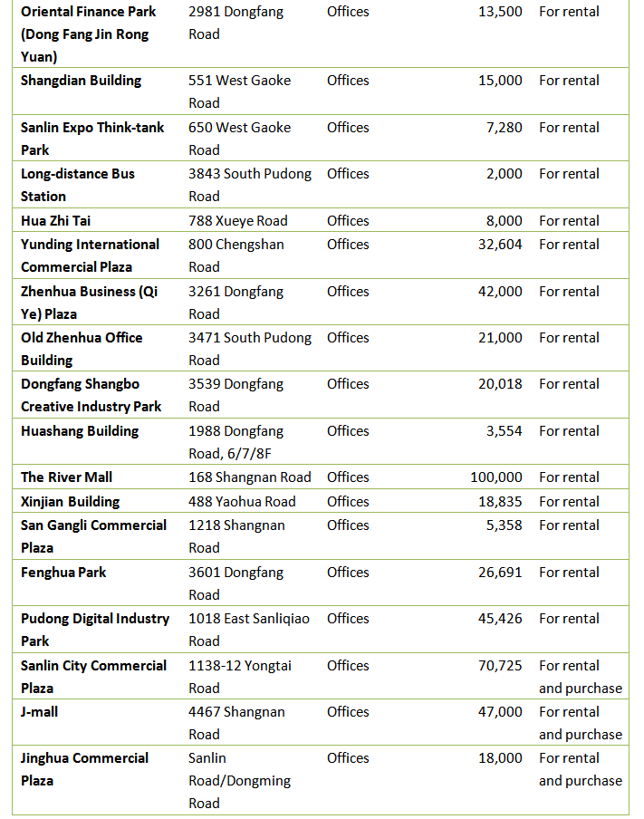Click the 20,018 area figure
This screenshot has width=644, height=819.
[500, 384]
